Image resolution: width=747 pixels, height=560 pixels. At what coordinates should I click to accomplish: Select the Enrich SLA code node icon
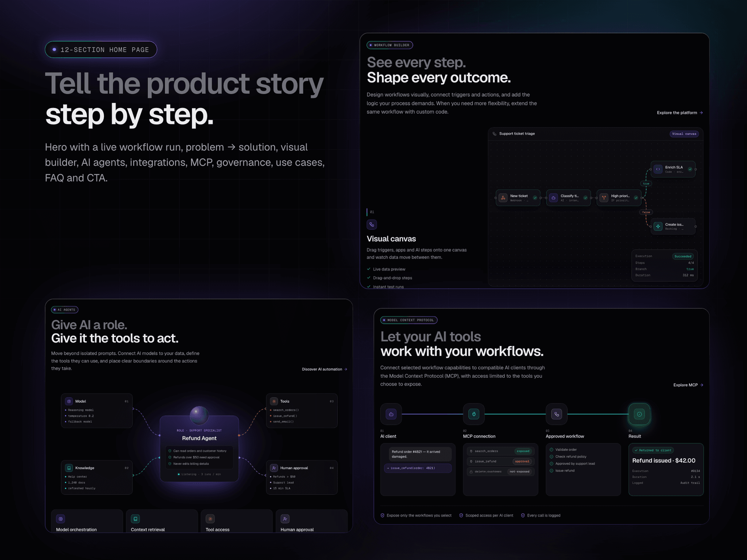point(658,169)
